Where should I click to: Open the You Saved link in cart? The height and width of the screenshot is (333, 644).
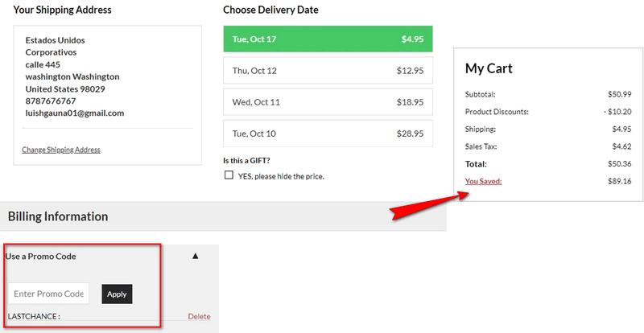(484, 181)
